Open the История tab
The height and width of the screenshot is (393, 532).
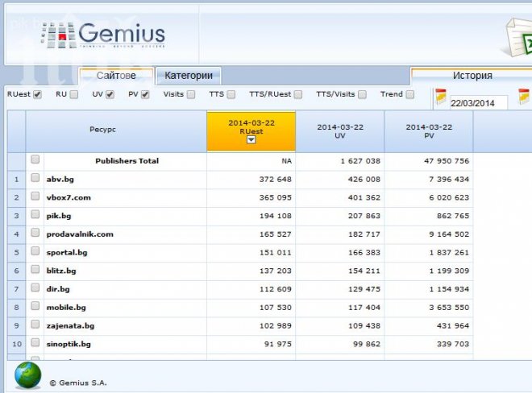click(x=472, y=76)
